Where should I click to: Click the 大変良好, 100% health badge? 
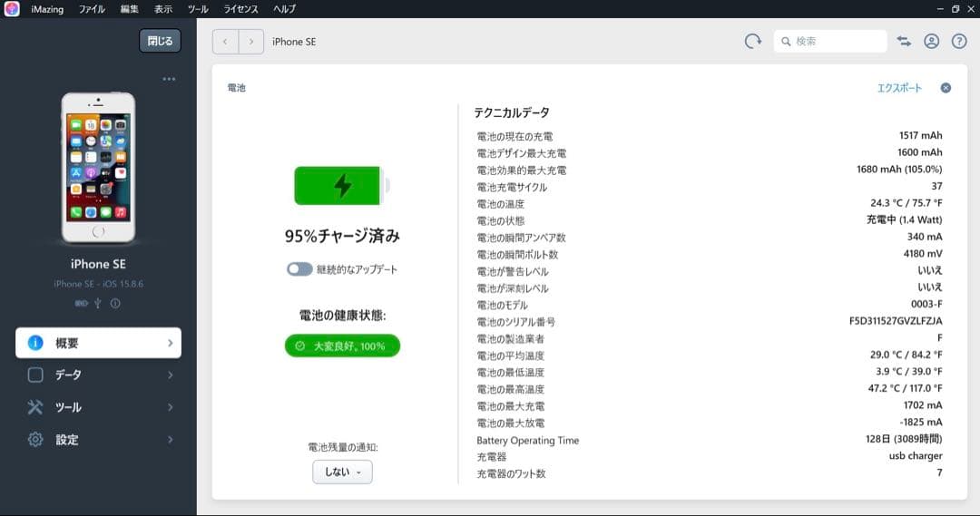[342, 346]
